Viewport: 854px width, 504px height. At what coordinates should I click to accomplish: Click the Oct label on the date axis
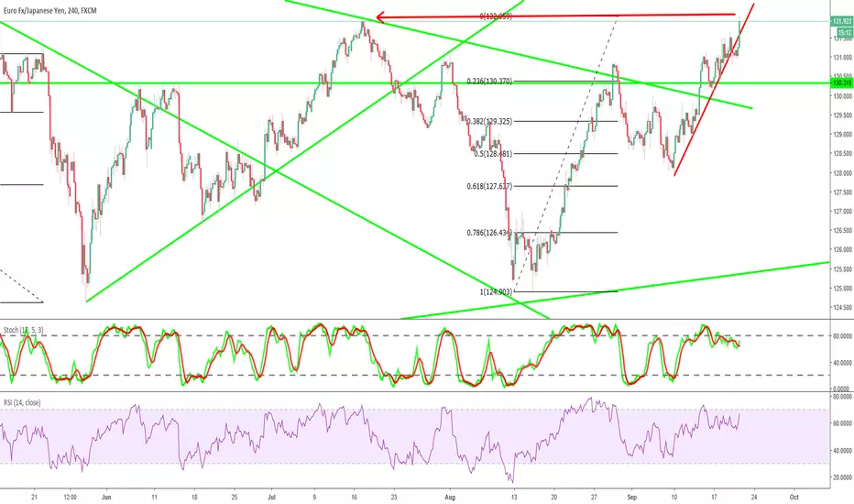(794, 497)
